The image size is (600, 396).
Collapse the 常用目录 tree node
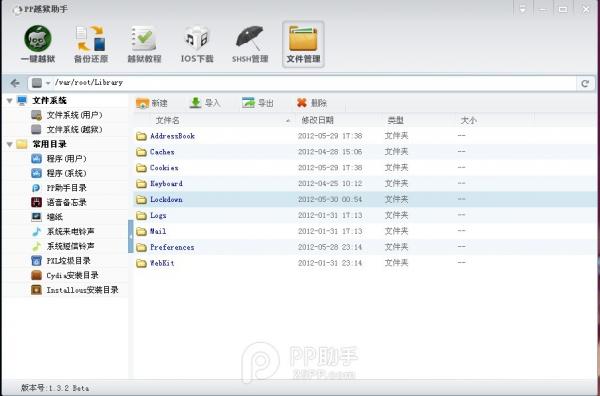[x=10, y=145]
